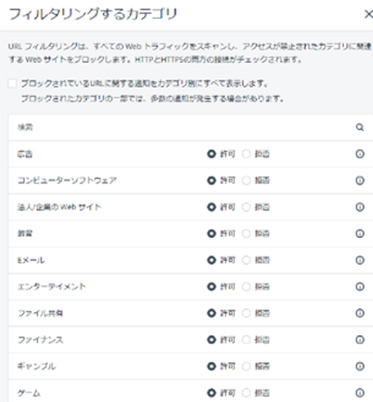Click the ゲーム category label
The image size is (373, 402).
click(29, 393)
